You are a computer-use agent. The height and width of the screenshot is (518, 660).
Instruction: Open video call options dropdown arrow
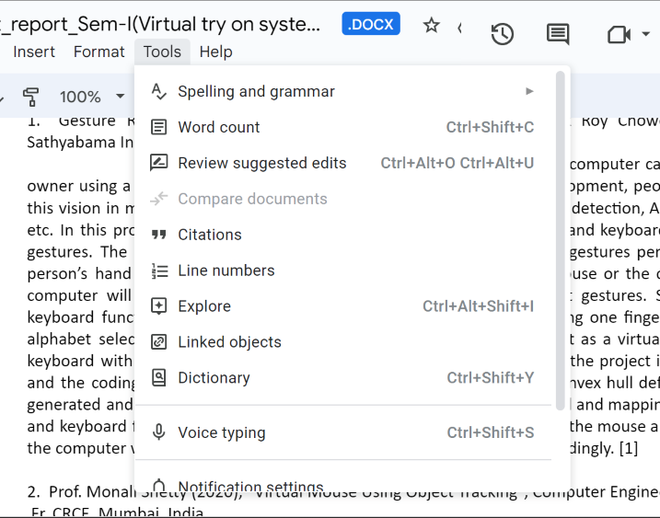coord(646,34)
